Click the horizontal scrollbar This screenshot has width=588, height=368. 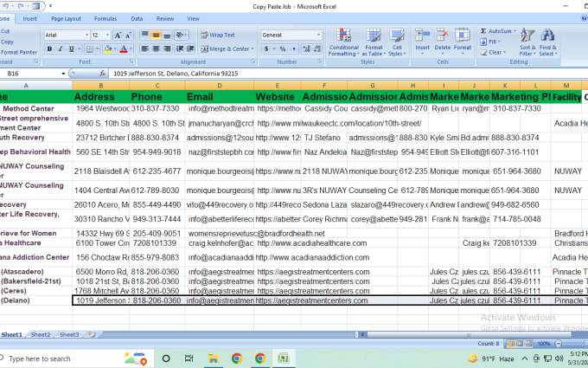[469, 334]
